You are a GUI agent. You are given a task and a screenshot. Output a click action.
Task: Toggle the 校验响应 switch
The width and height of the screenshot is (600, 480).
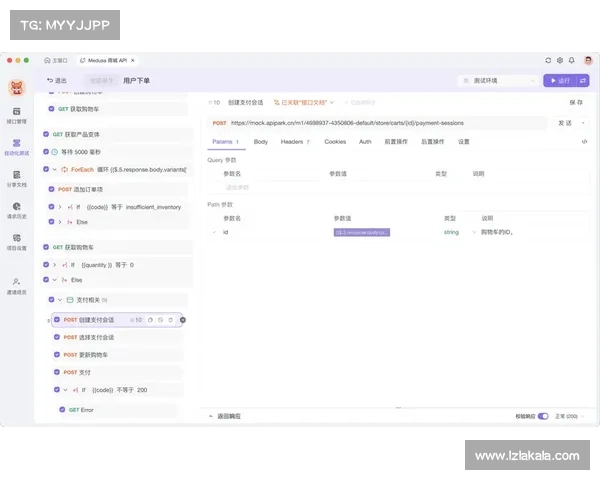point(543,416)
